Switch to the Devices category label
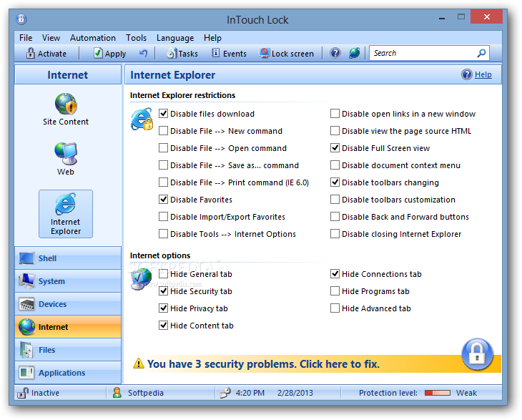The image size is (522, 420). (53, 304)
